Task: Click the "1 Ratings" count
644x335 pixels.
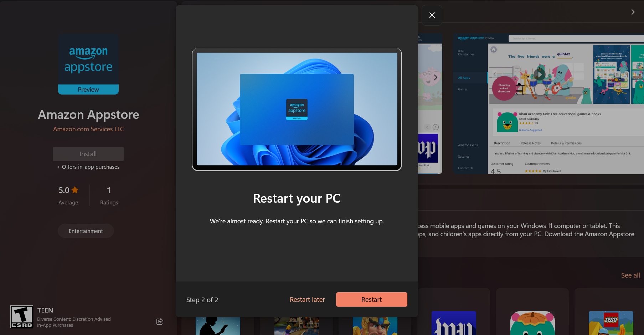Action: (x=109, y=196)
